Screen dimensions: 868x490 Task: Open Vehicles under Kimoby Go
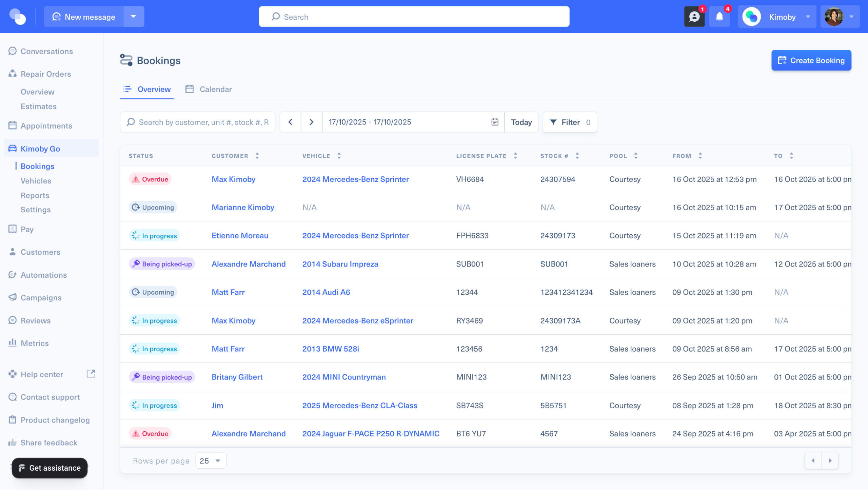click(36, 181)
